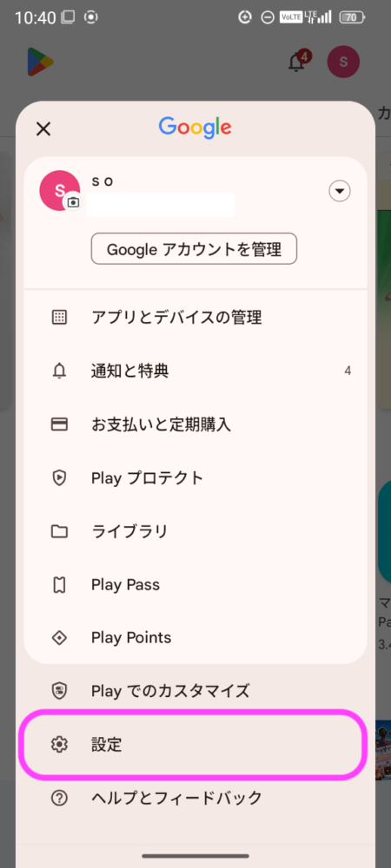
Task: Tap the camera badge on profile avatar
Action: (73, 202)
